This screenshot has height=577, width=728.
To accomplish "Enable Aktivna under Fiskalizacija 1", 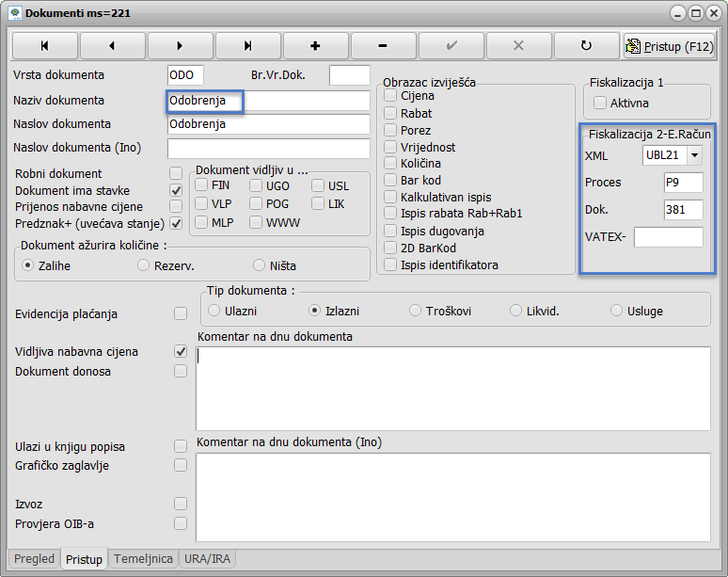I will [x=600, y=103].
